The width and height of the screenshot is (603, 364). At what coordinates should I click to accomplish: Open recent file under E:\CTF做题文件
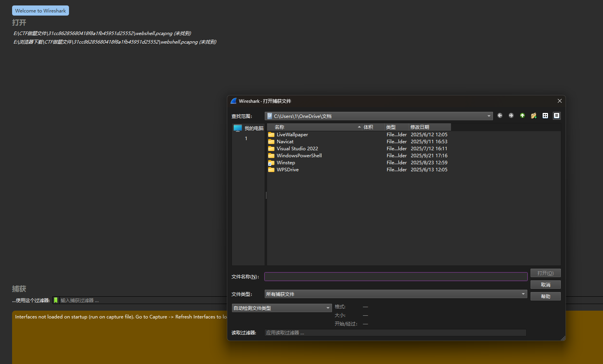(103, 33)
